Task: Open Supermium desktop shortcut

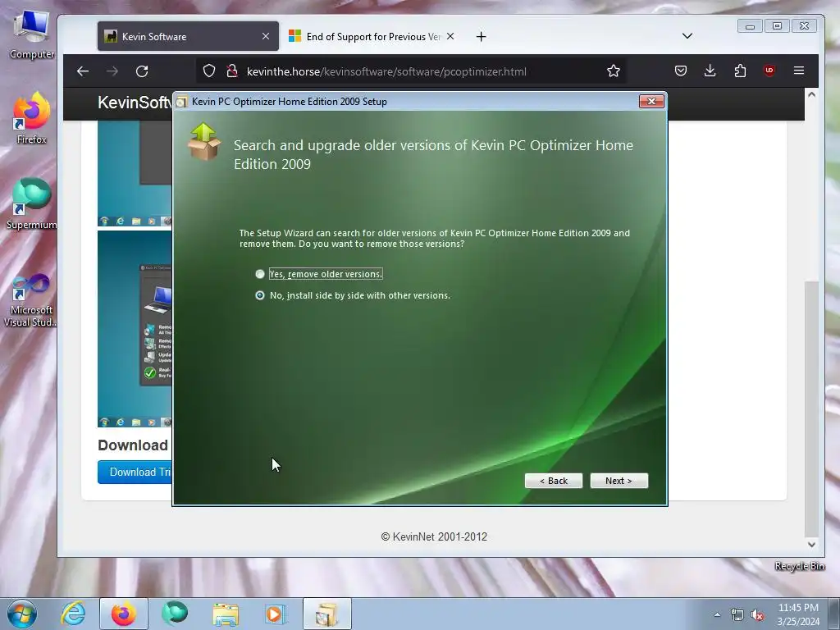Action: [32, 203]
